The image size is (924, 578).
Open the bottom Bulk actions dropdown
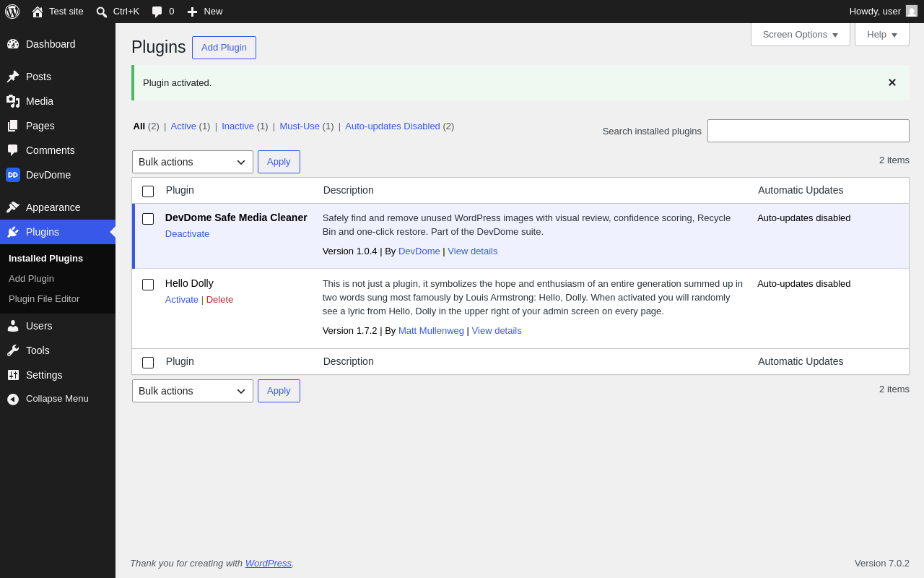[x=193, y=391]
